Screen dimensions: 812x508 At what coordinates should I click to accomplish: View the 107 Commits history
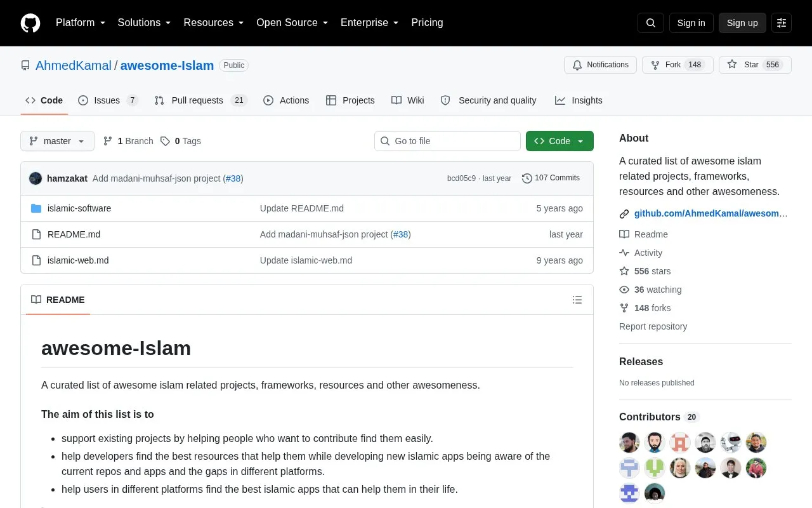(x=551, y=178)
